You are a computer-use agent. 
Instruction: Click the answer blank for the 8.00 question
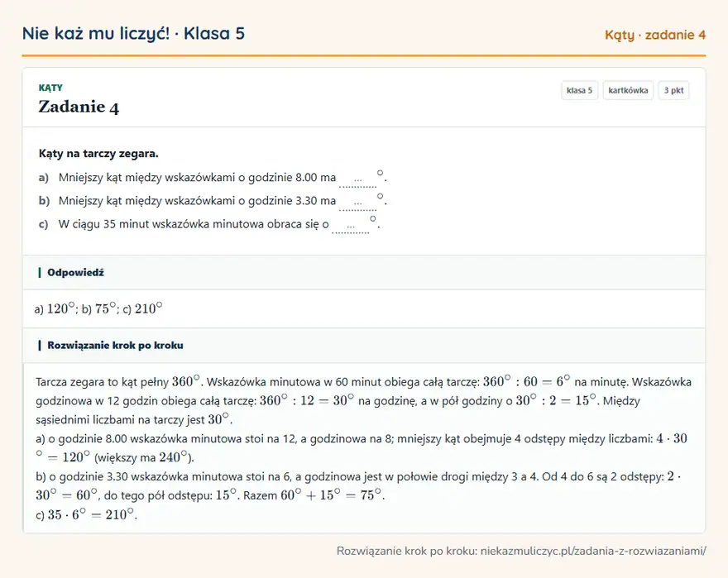358,179
